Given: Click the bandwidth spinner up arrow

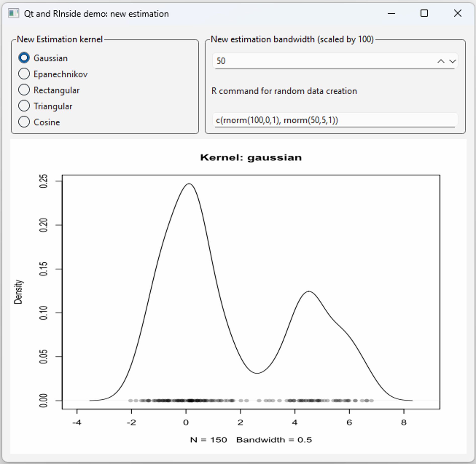Looking at the screenshot, I should click(x=441, y=61).
